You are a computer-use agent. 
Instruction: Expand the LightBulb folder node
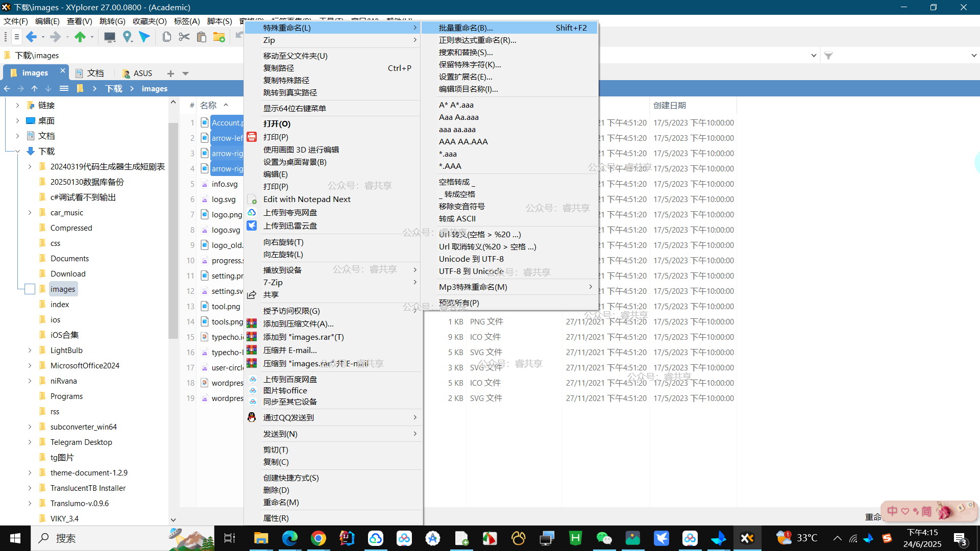pos(30,350)
